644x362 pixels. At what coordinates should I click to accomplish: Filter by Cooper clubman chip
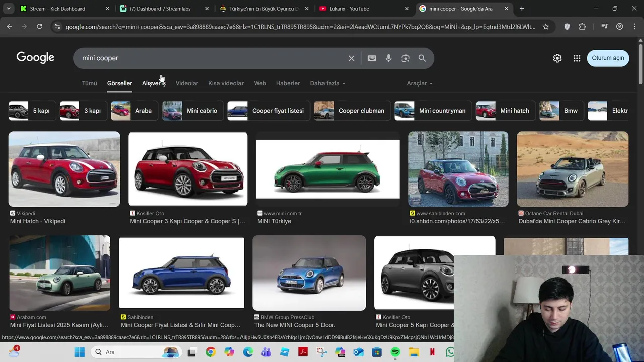click(352, 111)
